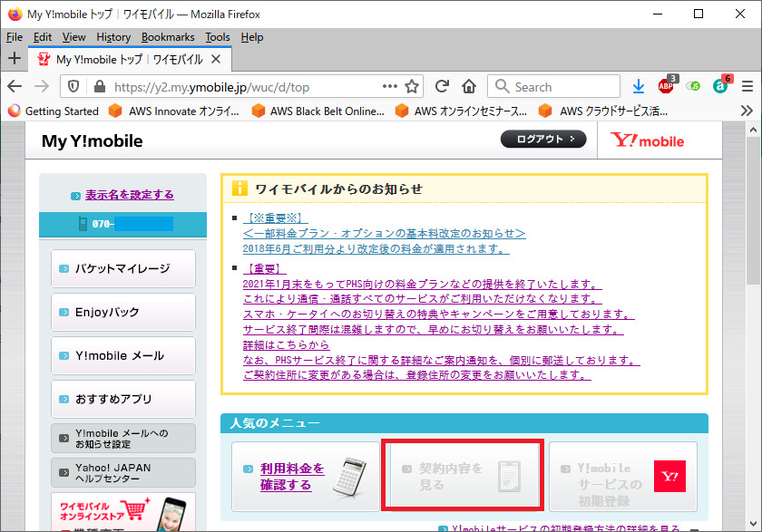This screenshot has height=532, width=762.
Task: Expand the bookmarks toolbar overflow chevron
Action: tap(747, 111)
